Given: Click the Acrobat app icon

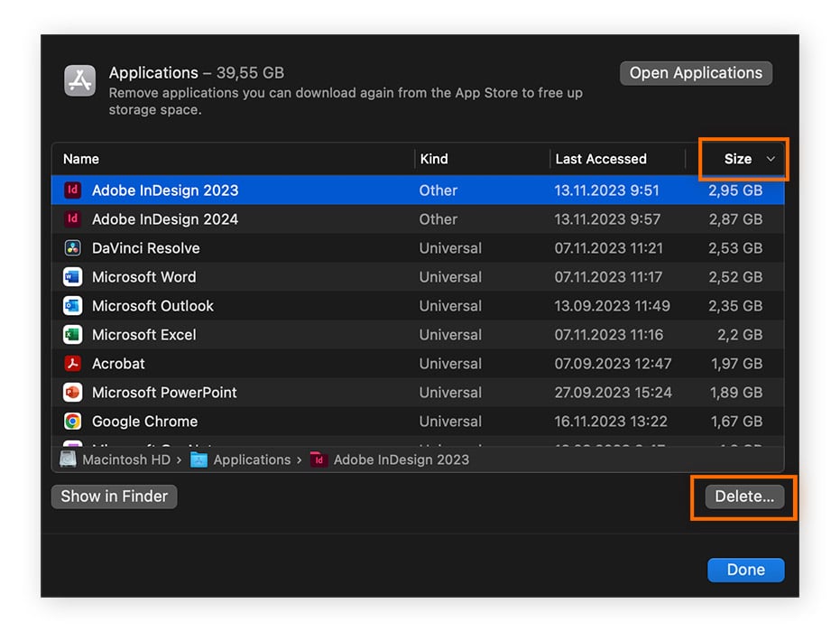Looking at the screenshot, I should pyautogui.click(x=73, y=364).
